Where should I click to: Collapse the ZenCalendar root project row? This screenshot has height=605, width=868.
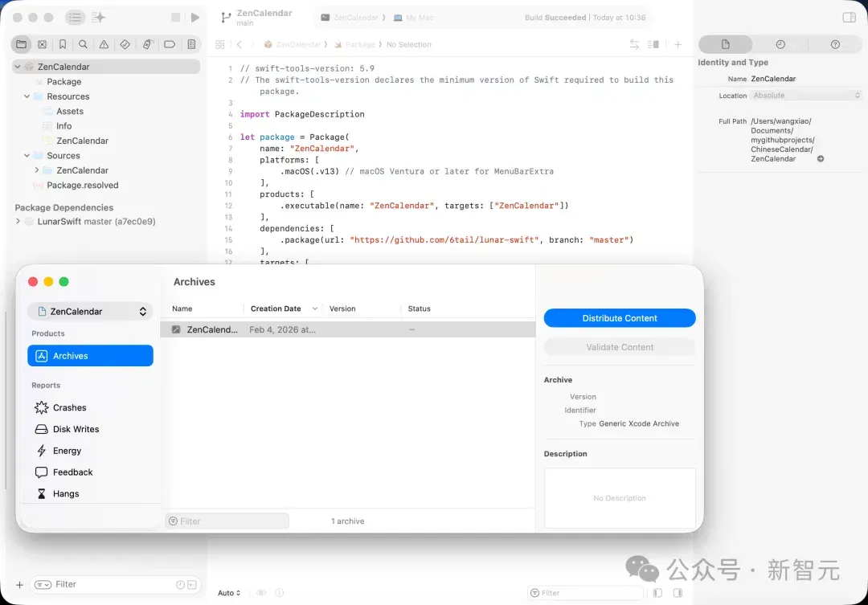coord(18,67)
